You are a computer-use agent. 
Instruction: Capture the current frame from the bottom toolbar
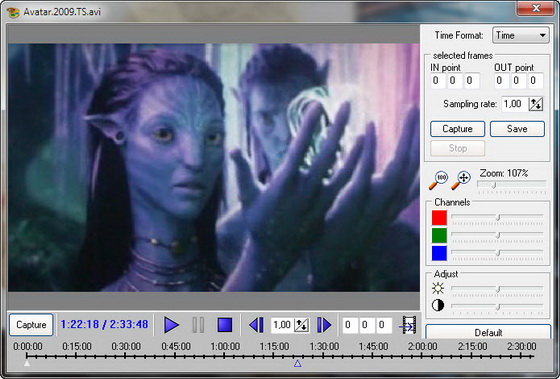click(x=31, y=325)
